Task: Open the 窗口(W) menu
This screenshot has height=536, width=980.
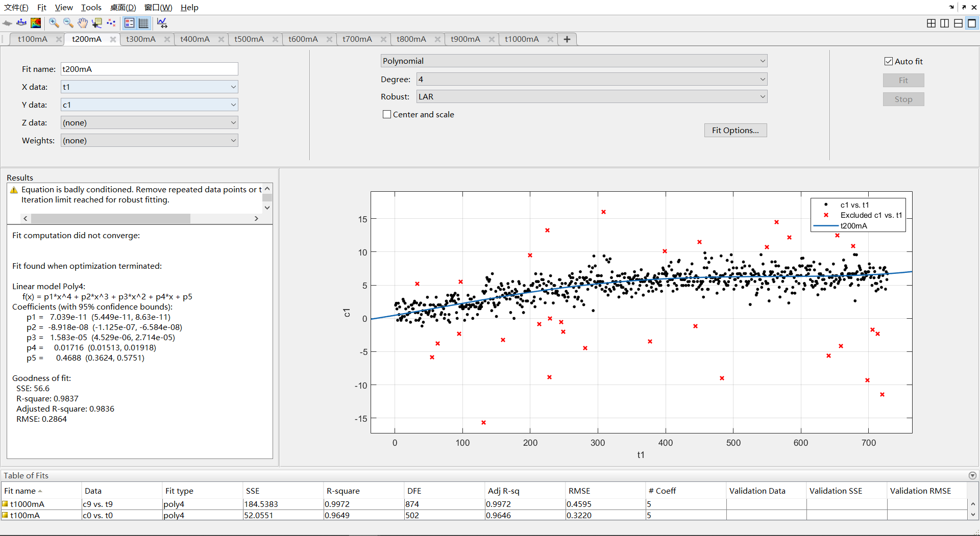Action: pos(158,7)
